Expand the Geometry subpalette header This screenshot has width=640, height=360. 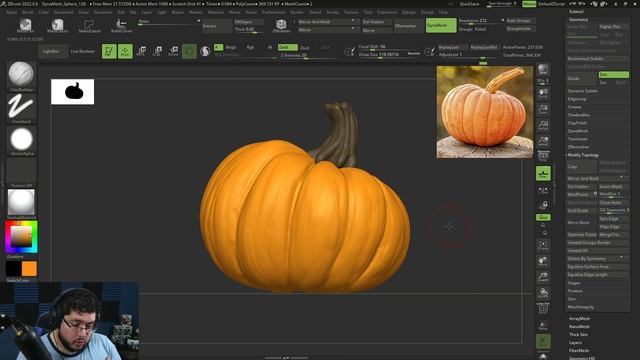[579, 20]
